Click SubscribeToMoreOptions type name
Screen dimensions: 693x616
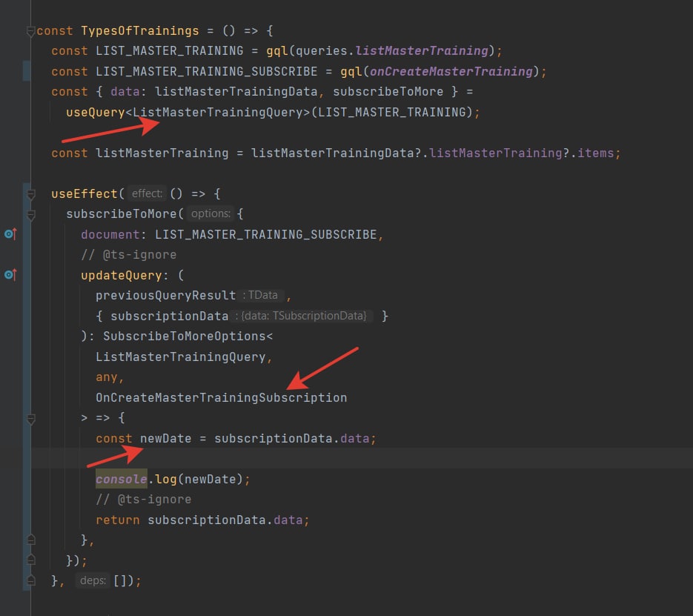click(x=185, y=337)
